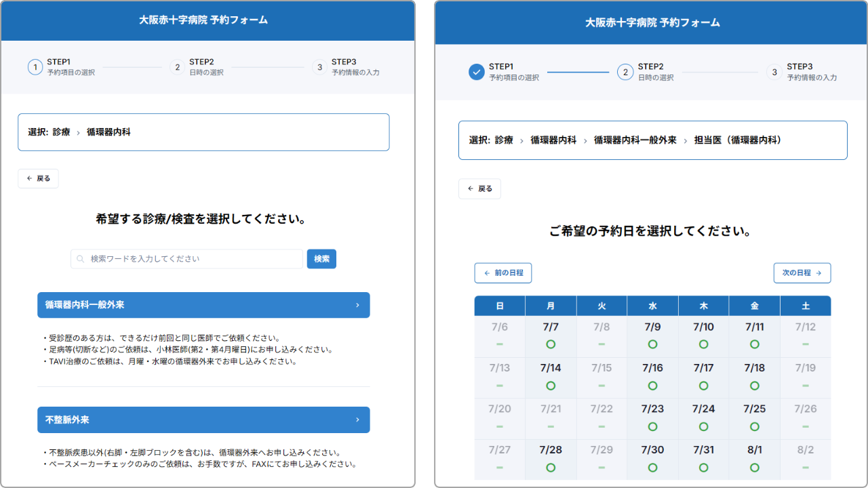Focus the 検索ワード search input field

click(x=186, y=259)
